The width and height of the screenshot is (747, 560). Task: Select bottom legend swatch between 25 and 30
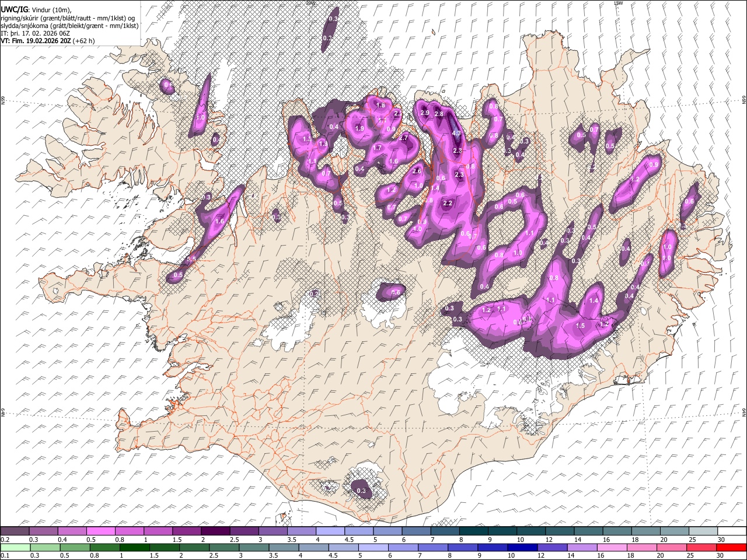coord(701,547)
